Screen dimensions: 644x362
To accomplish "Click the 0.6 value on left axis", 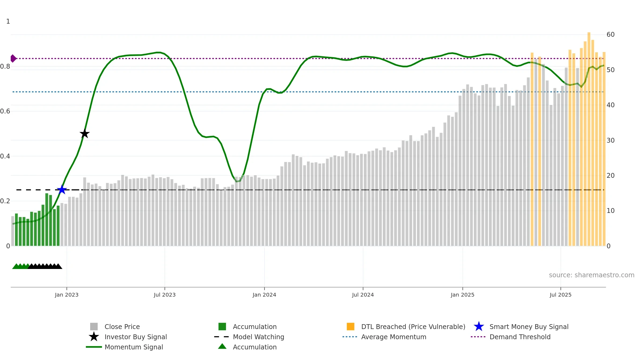I will click(x=5, y=111).
